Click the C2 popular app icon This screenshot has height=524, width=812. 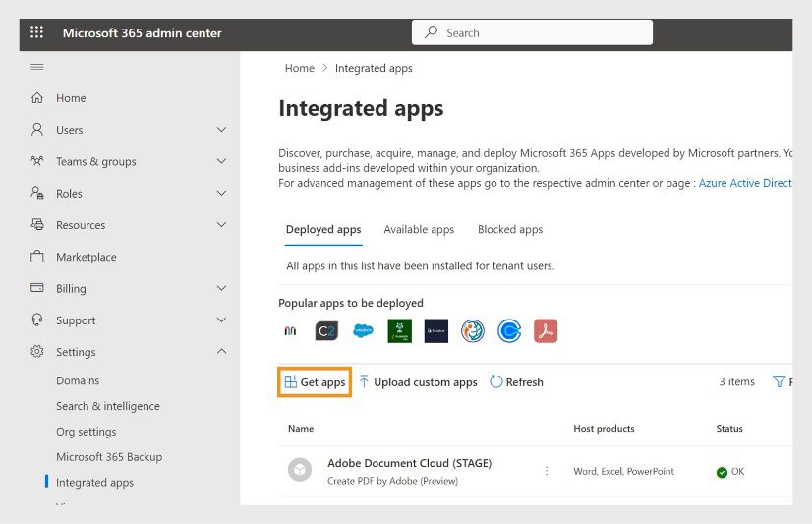pyautogui.click(x=326, y=331)
